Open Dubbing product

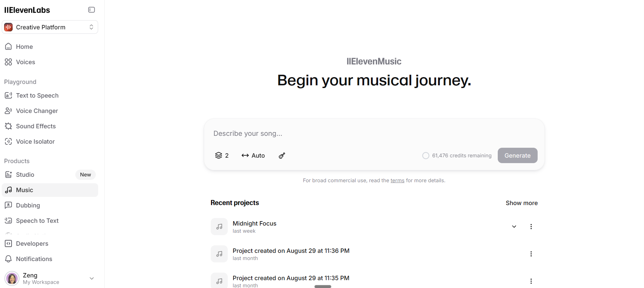tap(50, 205)
